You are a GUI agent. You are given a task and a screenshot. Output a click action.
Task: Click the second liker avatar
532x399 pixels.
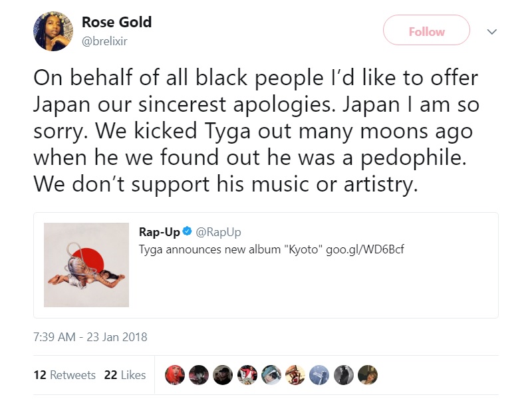[x=199, y=375]
